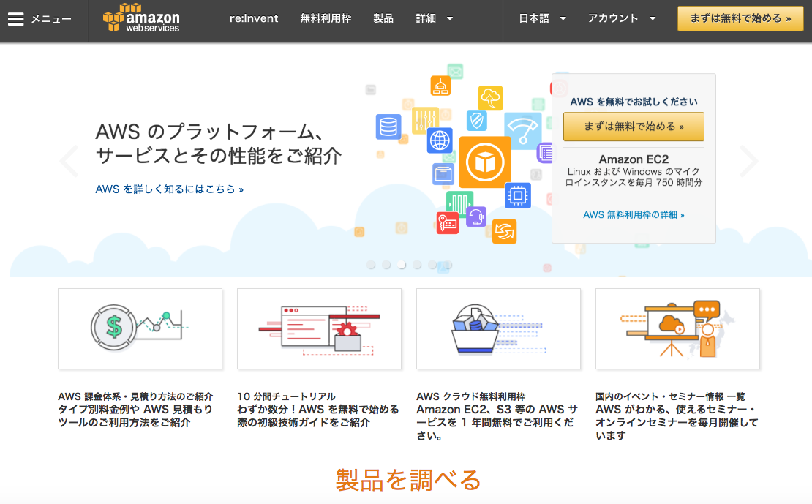Viewport: 812px width, 504px height.
Task: Open the 日本語 language dropdown
Action: pos(542,18)
